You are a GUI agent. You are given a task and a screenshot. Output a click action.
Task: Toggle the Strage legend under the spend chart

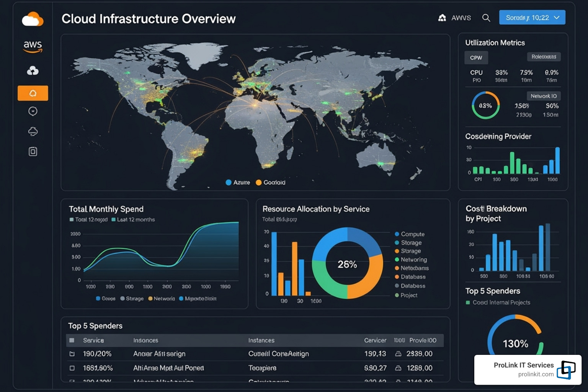click(132, 299)
